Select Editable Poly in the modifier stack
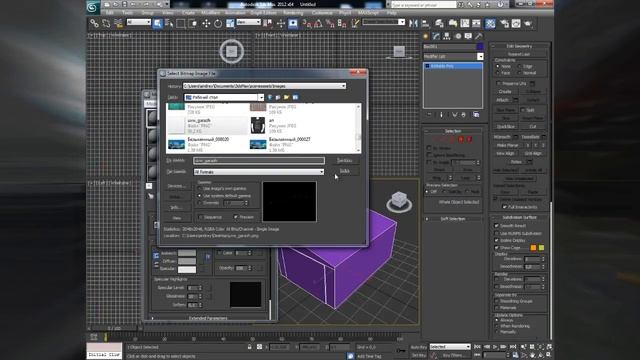 tap(452, 66)
